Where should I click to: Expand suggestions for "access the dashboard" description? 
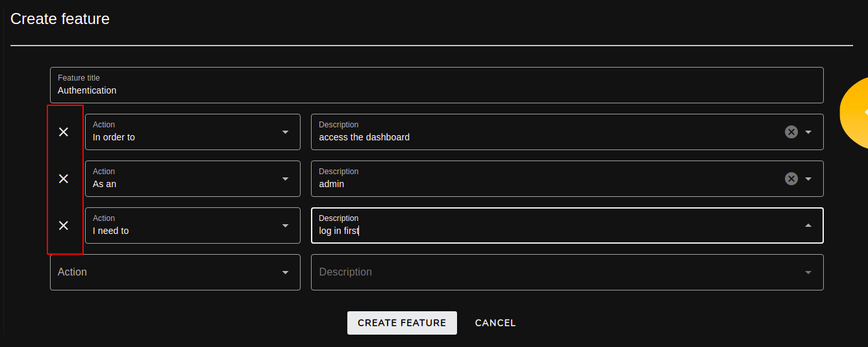(808, 132)
